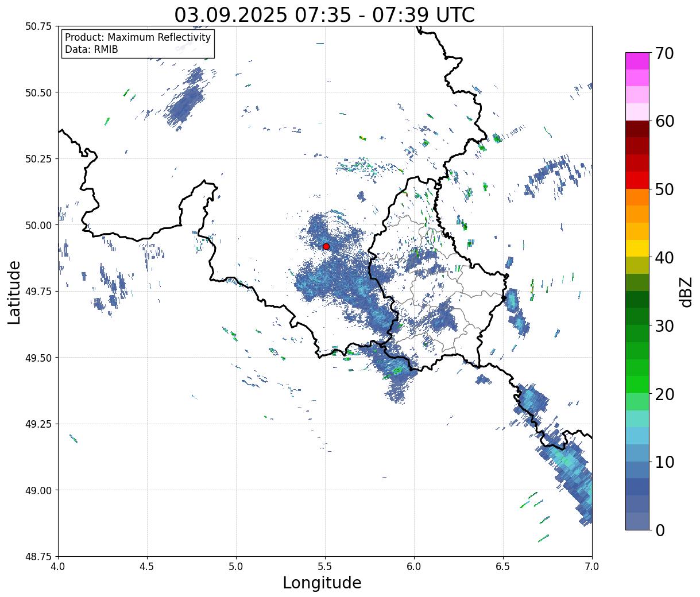Click the colorbar tick label 70

664,53
